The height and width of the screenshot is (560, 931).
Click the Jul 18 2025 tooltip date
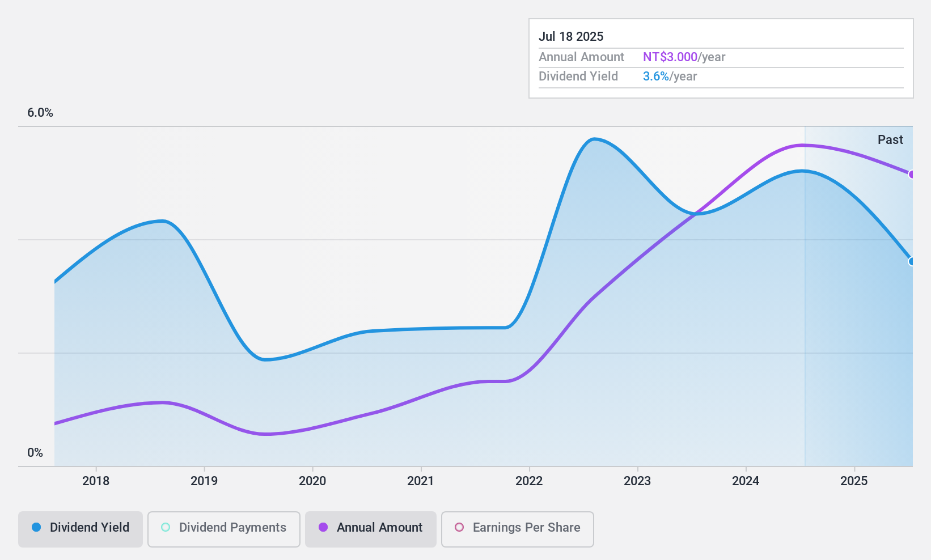[x=571, y=37]
